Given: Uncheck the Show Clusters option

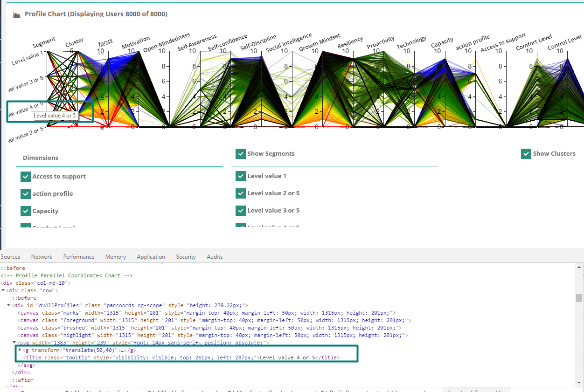Looking at the screenshot, I should coord(526,153).
